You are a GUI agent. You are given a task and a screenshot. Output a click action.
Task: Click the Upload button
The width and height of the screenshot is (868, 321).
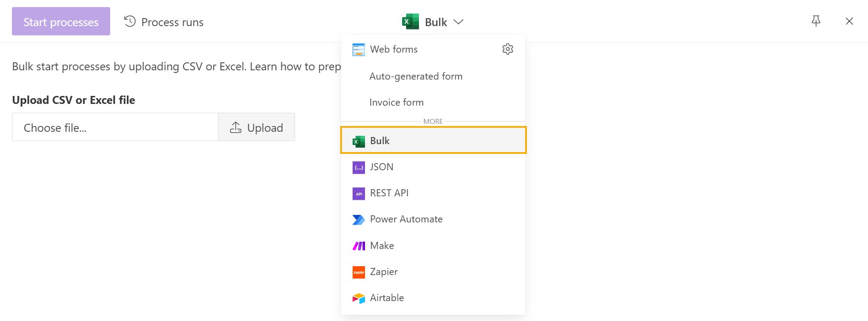click(257, 127)
